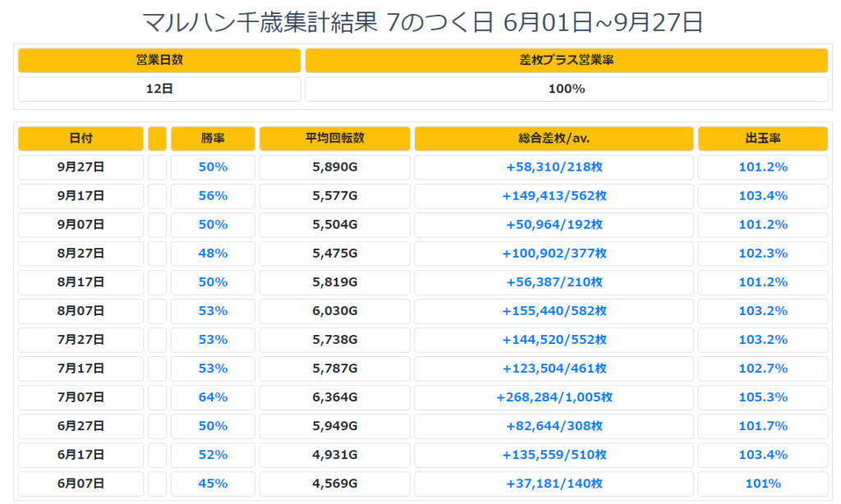Open the 48% win rate link
Screen dimensions: 841x504
[x=213, y=254]
